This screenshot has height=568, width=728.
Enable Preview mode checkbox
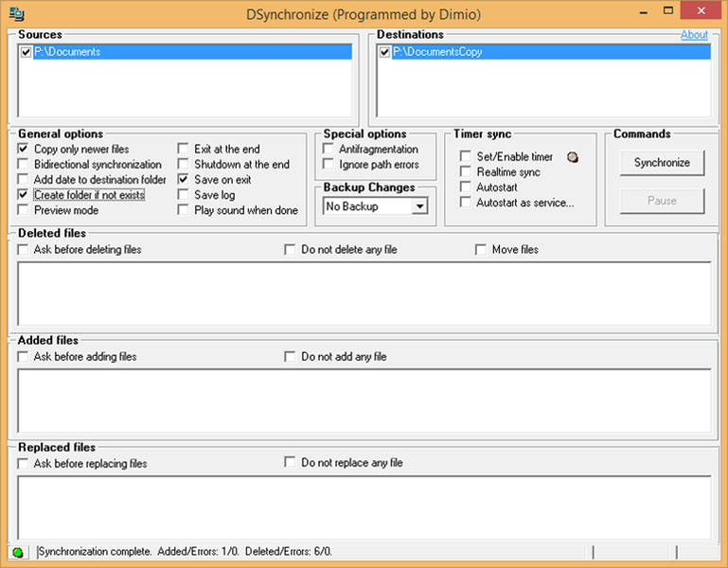tap(23, 210)
